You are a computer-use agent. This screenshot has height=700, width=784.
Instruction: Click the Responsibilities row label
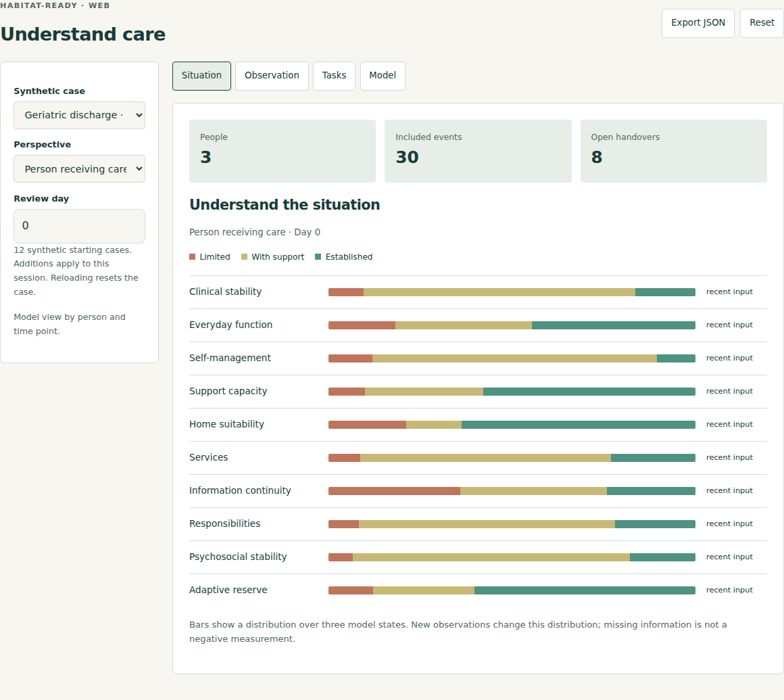pos(225,523)
